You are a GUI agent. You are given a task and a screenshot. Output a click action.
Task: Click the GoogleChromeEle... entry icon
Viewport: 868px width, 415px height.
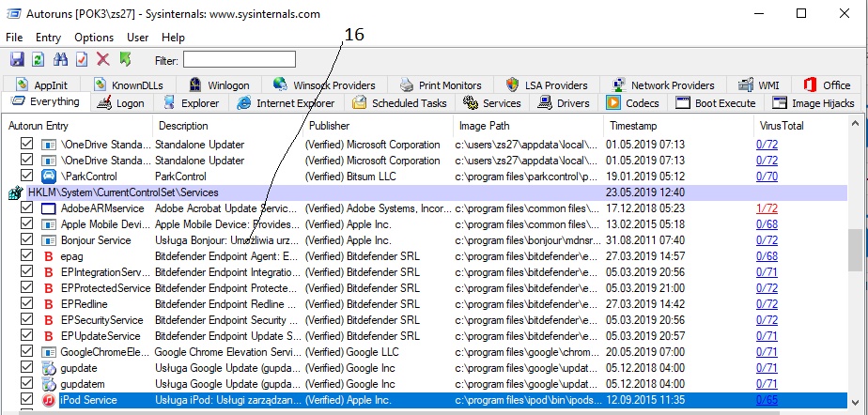pyautogui.click(x=49, y=352)
